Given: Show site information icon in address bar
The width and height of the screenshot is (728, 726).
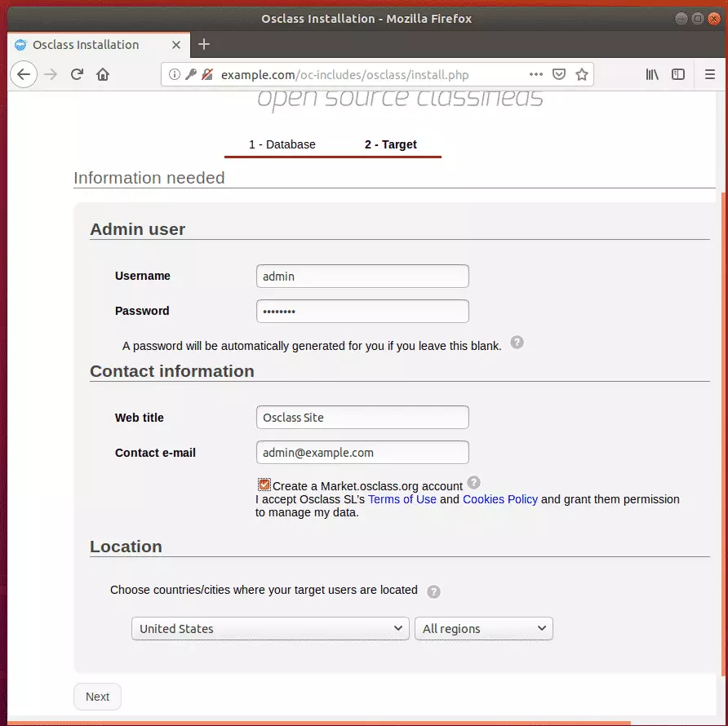Looking at the screenshot, I should pos(174,74).
